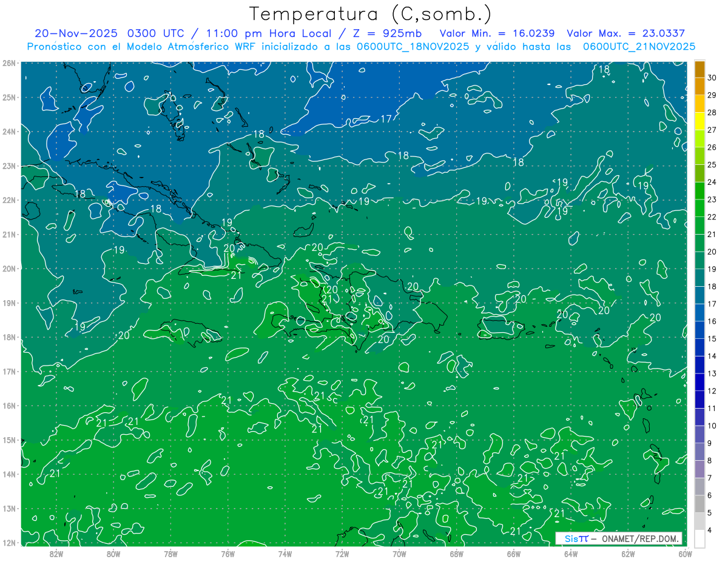Pick the dark blue swatch between 12 and 13
The image size is (728, 562).
pyautogui.click(x=699, y=382)
